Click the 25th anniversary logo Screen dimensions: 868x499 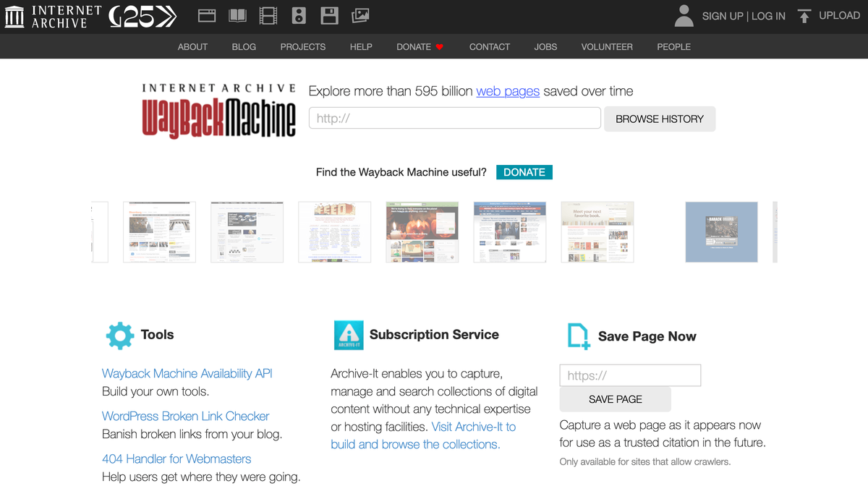coord(142,16)
